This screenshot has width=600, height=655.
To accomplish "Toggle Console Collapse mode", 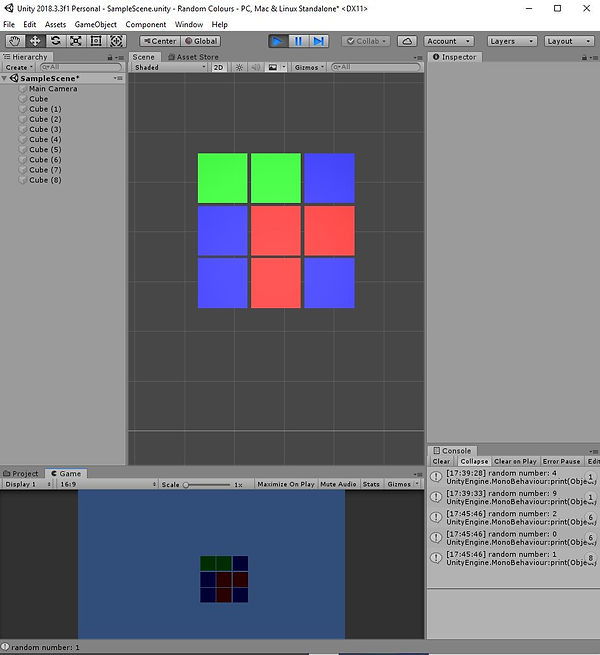I will 474,462.
